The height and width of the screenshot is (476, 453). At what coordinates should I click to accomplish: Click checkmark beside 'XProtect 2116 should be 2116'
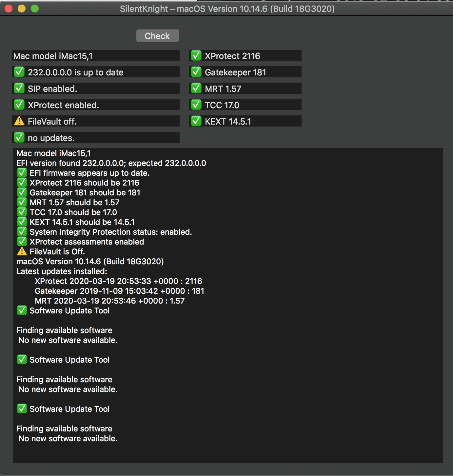click(22, 182)
